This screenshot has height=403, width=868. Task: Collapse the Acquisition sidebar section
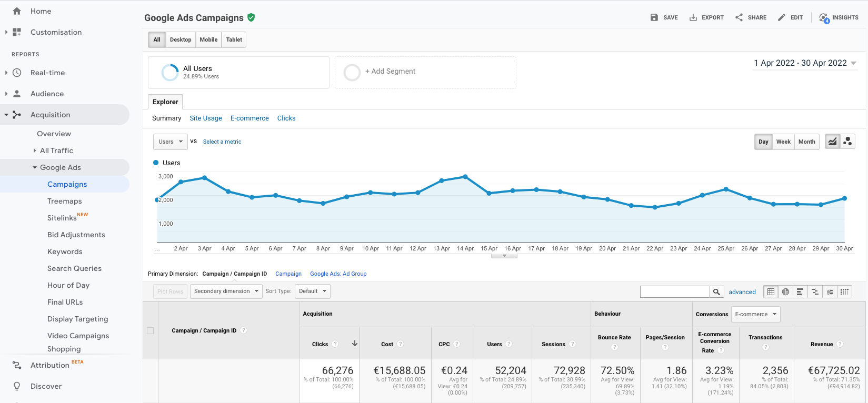(6, 115)
